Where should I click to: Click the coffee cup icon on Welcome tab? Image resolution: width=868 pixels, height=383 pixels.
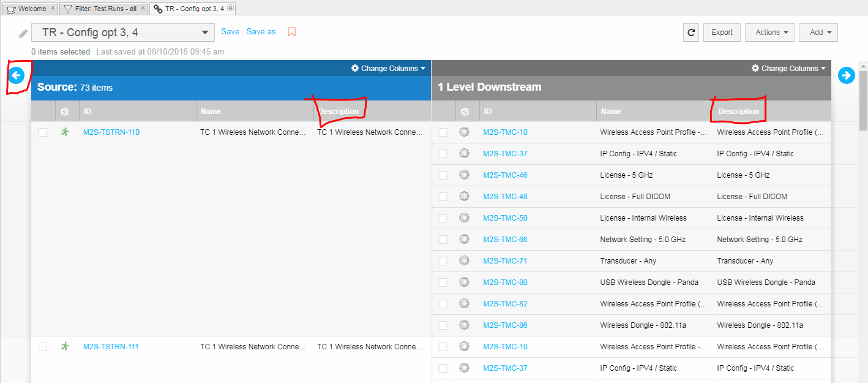(11, 9)
